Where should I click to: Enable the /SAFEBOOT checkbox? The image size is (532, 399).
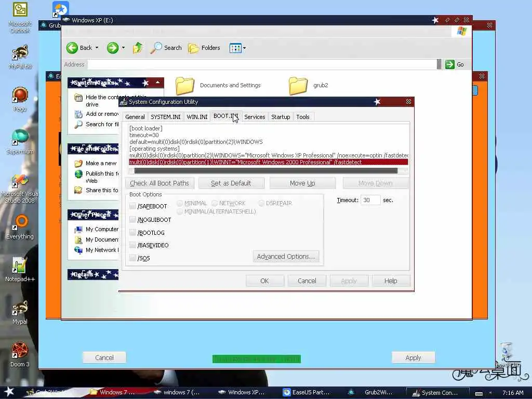click(132, 206)
